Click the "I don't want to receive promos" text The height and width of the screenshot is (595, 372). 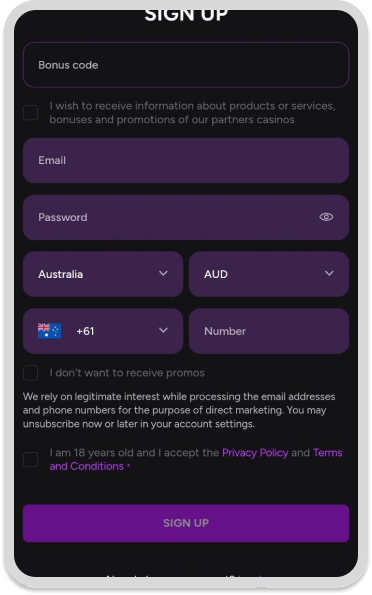tap(127, 373)
